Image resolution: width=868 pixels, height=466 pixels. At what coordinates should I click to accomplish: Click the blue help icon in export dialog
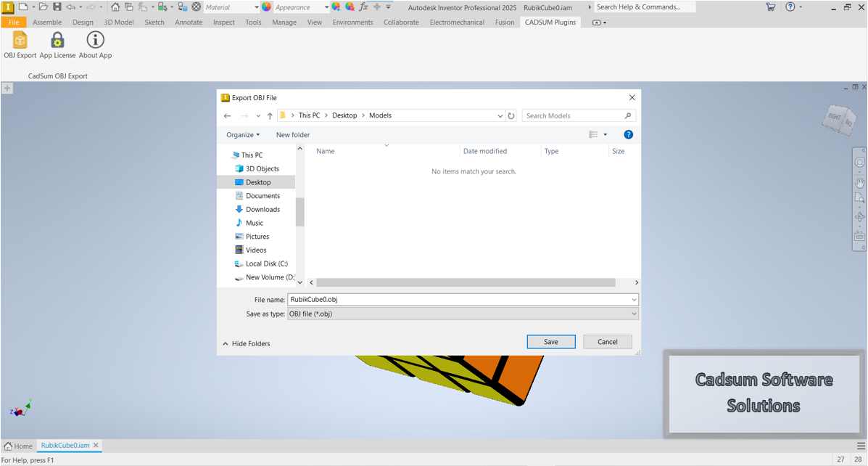(628, 135)
